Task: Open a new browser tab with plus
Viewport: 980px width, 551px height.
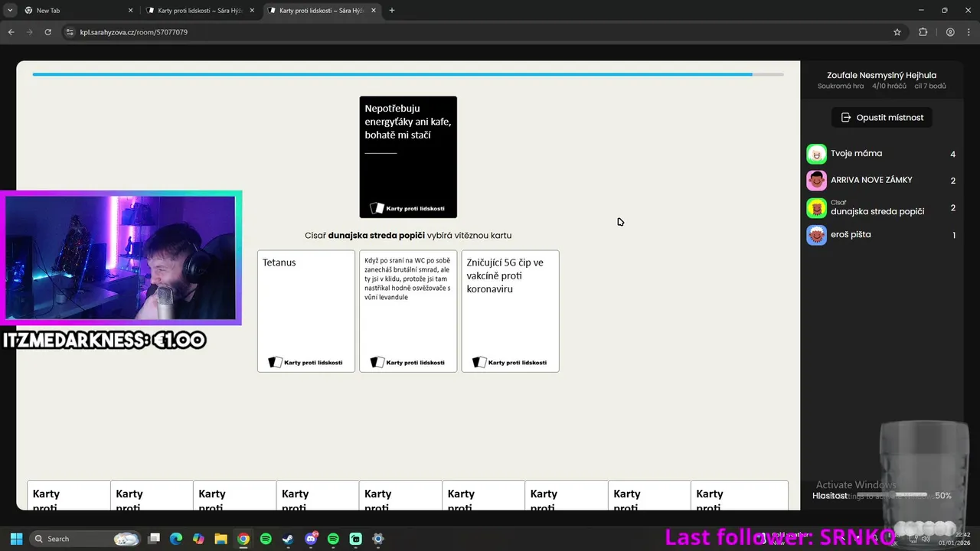Action: pyautogui.click(x=392, y=11)
